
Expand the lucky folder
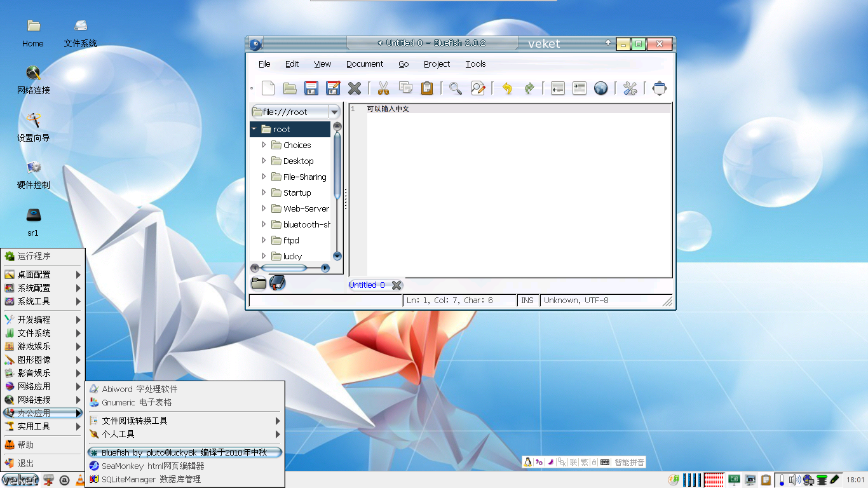point(264,256)
